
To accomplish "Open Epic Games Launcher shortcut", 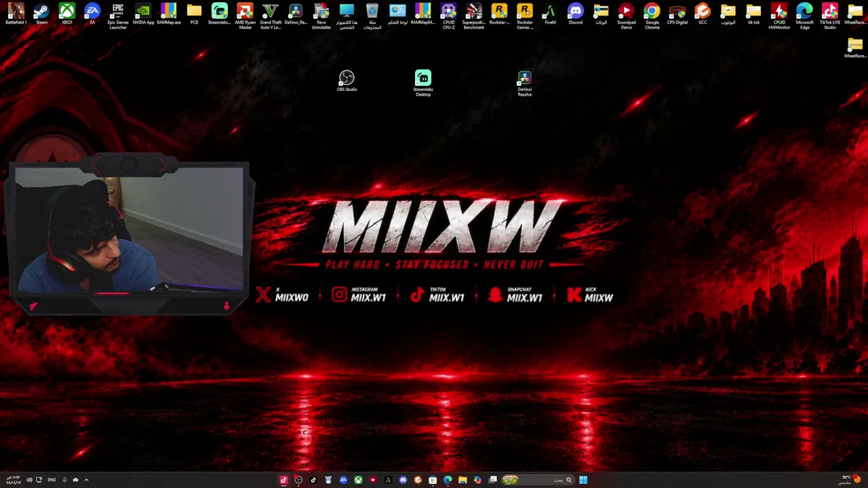I will 118,16.
